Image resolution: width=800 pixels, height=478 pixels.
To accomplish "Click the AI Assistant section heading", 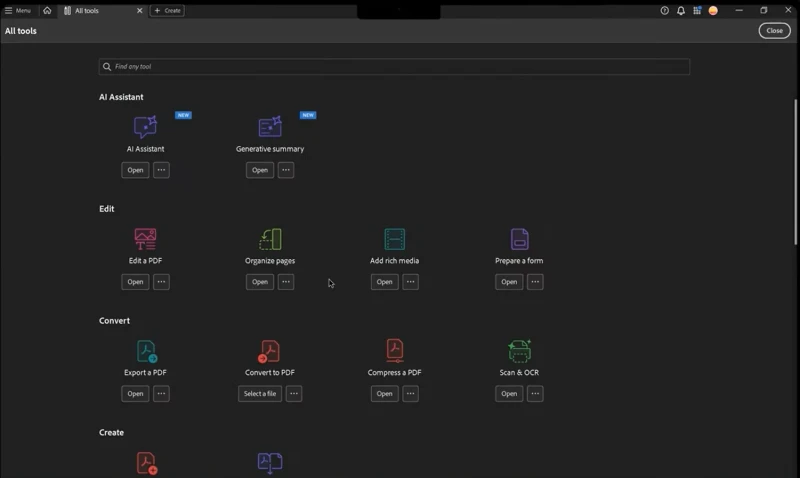I will (x=121, y=97).
